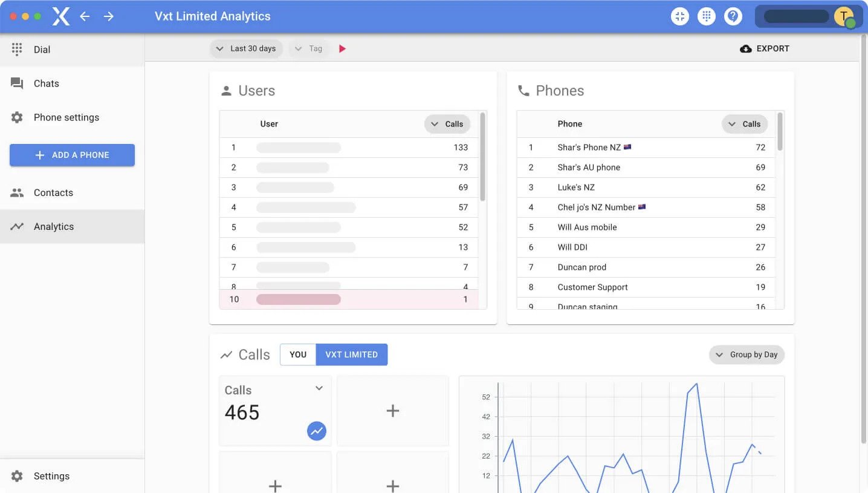Click the Add a Phone button
This screenshot has height=493, width=868.
(72, 155)
